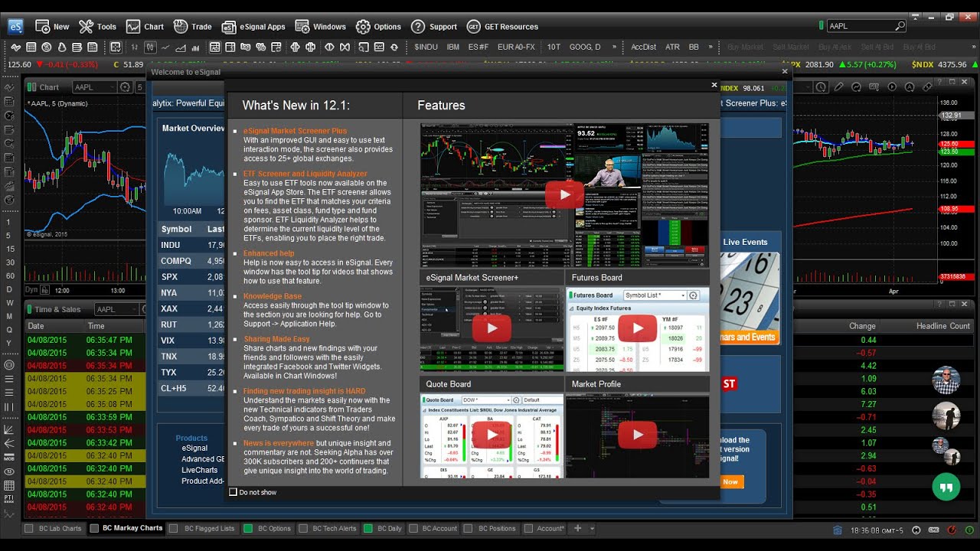Set chart interval to W in left sidebar
This screenshot has width=980, height=551.
pos(9,303)
